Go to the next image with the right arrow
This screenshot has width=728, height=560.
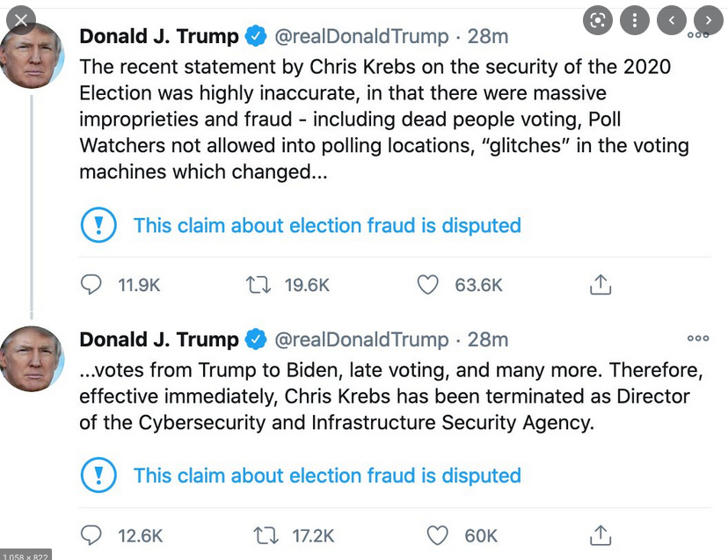click(708, 20)
